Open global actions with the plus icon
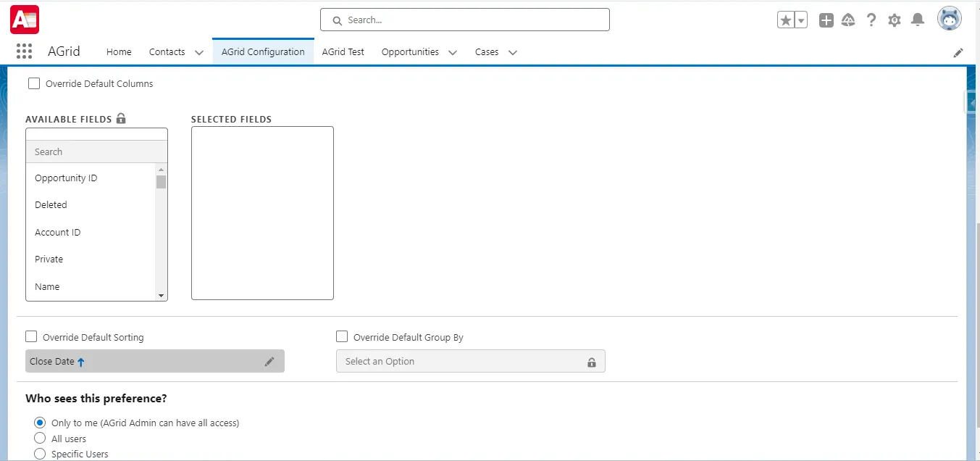This screenshot has width=980, height=461. pos(826,20)
